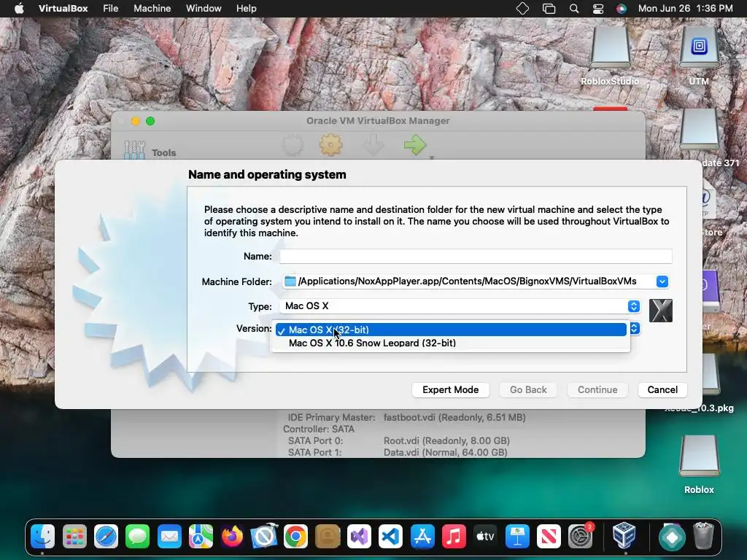
Task: Open Mail from the Dock
Action: point(169,537)
